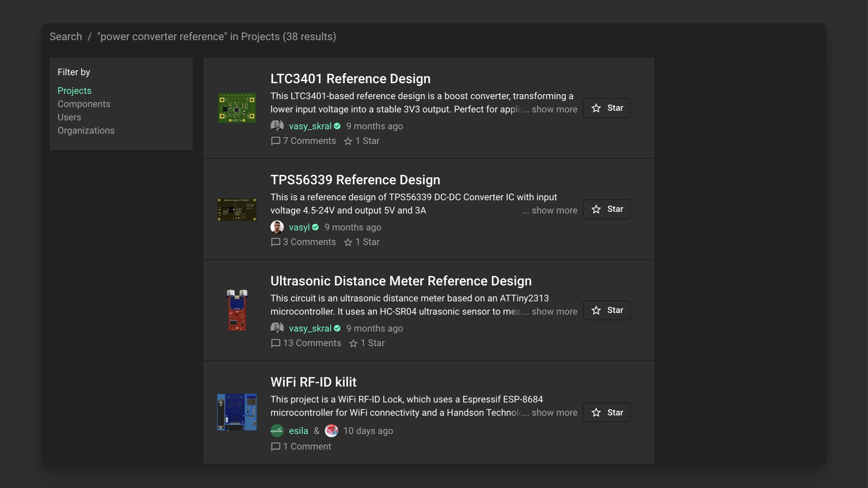
Task: Click the TPS56339 DC-DC converter description text
Action: click(x=414, y=204)
